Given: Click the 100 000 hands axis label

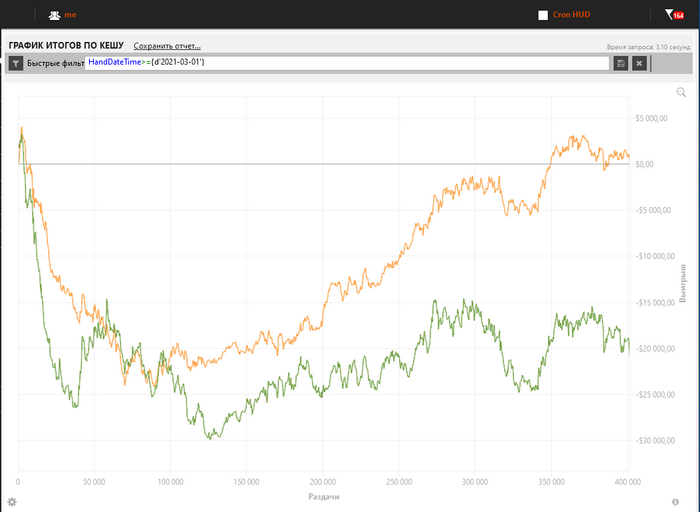Looking at the screenshot, I should (170, 482).
